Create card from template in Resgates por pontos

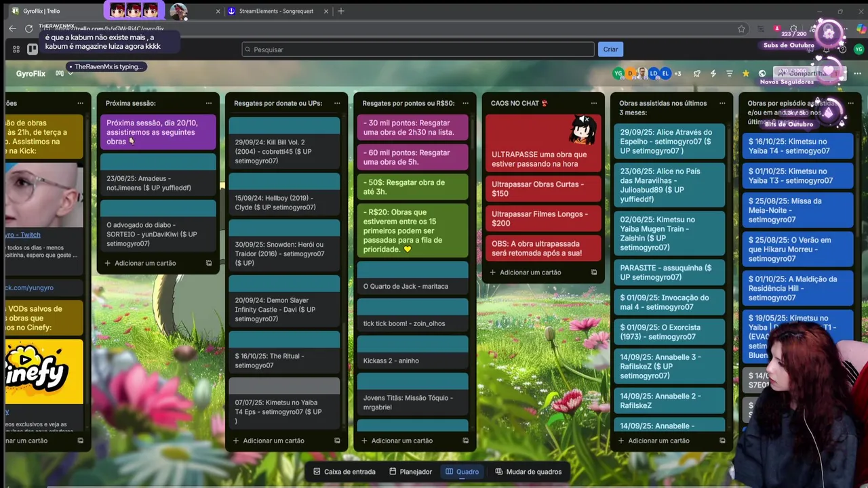[465, 441]
